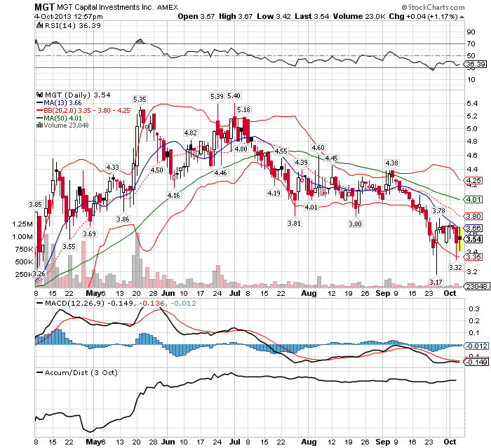This screenshot has width=491, height=448.
Task: Click the 1.25M volume axis label
Action: click(22, 224)
